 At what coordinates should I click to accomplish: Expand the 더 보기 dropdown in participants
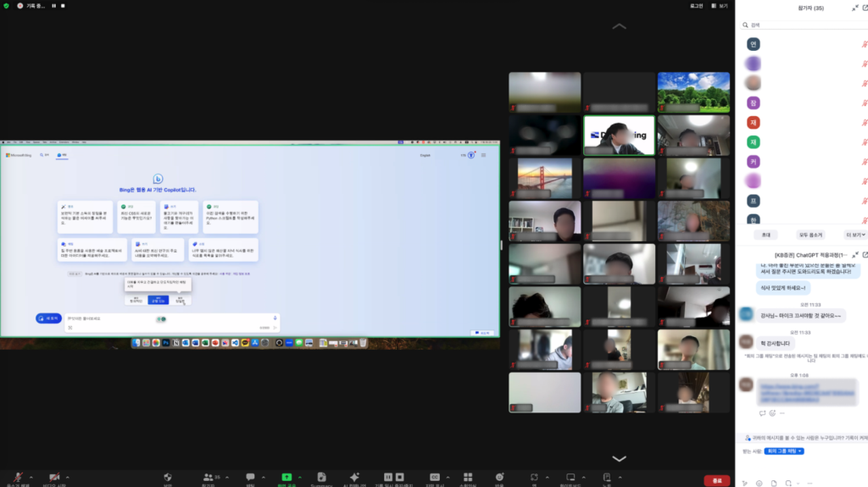click(854, 235)
